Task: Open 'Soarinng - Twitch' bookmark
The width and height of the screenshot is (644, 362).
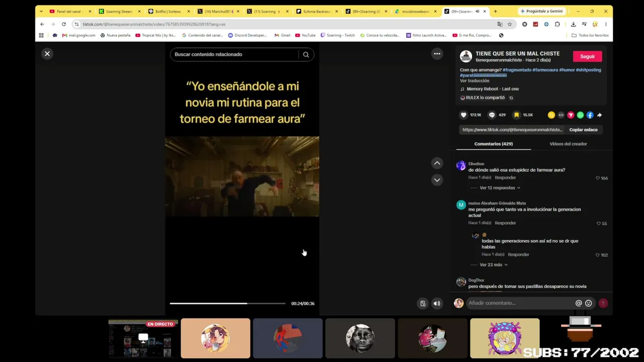Action: pos(338,35)
